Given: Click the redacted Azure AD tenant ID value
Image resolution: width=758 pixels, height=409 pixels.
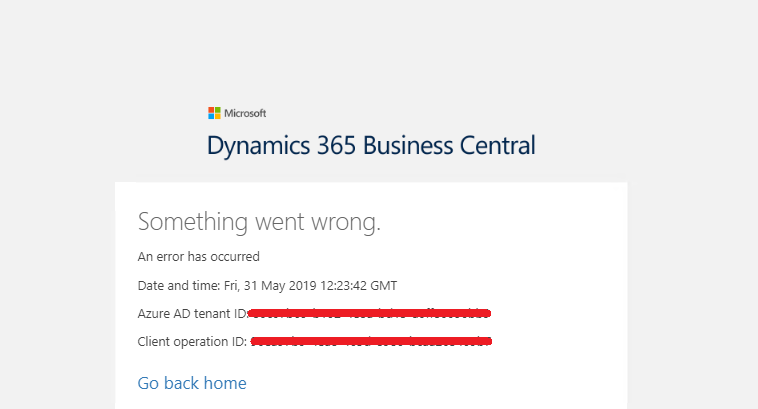Looking at the screenshot, I should click(369, 313).
